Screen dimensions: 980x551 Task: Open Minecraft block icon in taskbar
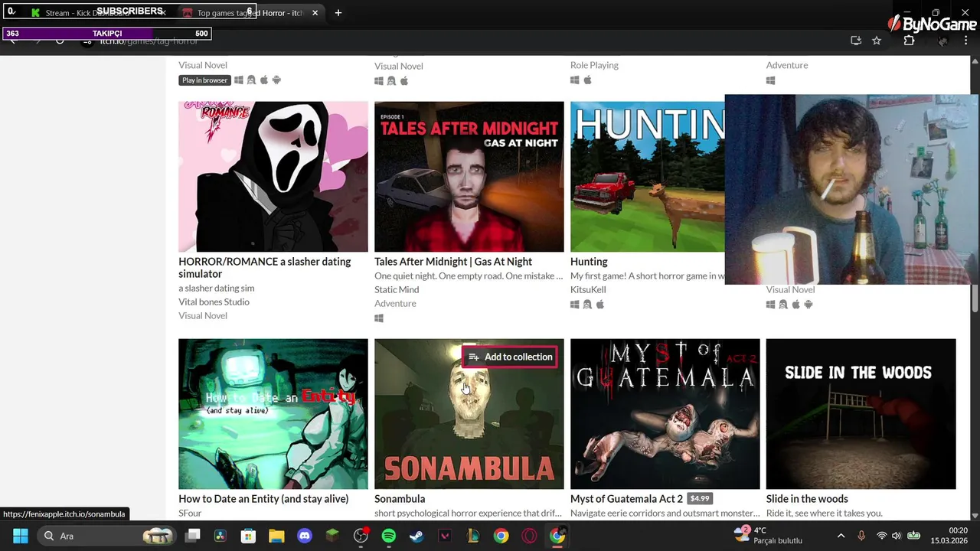332,536
